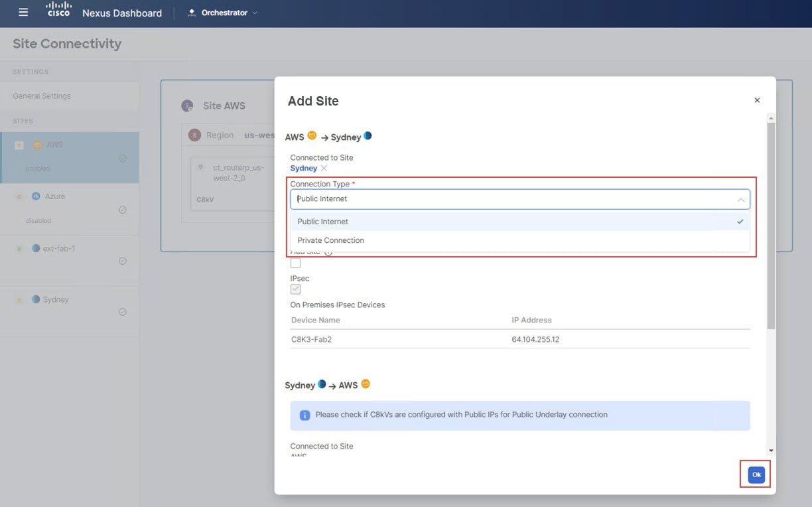
Task: Close the Add Site dialog
Action: click(x=757, y=100)
